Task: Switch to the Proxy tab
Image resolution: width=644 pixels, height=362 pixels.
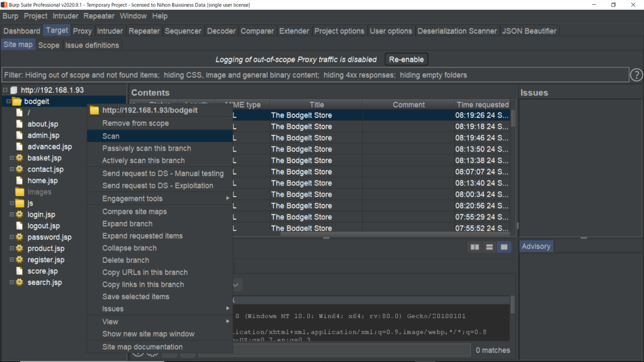Action: coord(83,31)
